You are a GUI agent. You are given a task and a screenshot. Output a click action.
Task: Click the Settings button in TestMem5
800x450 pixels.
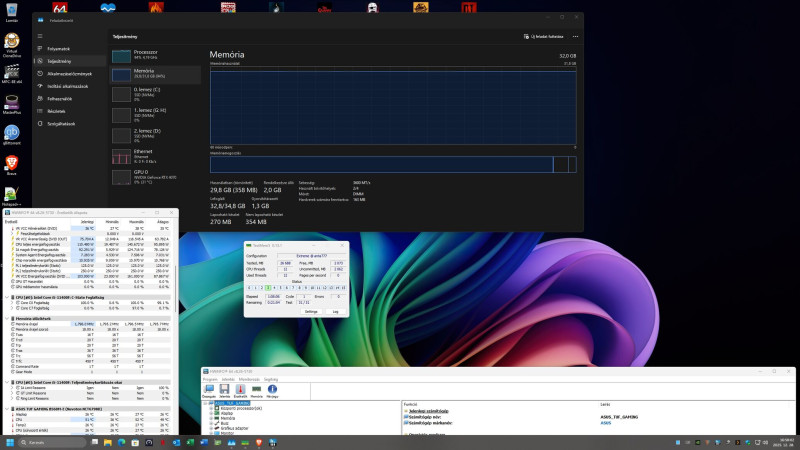[311, 312]
